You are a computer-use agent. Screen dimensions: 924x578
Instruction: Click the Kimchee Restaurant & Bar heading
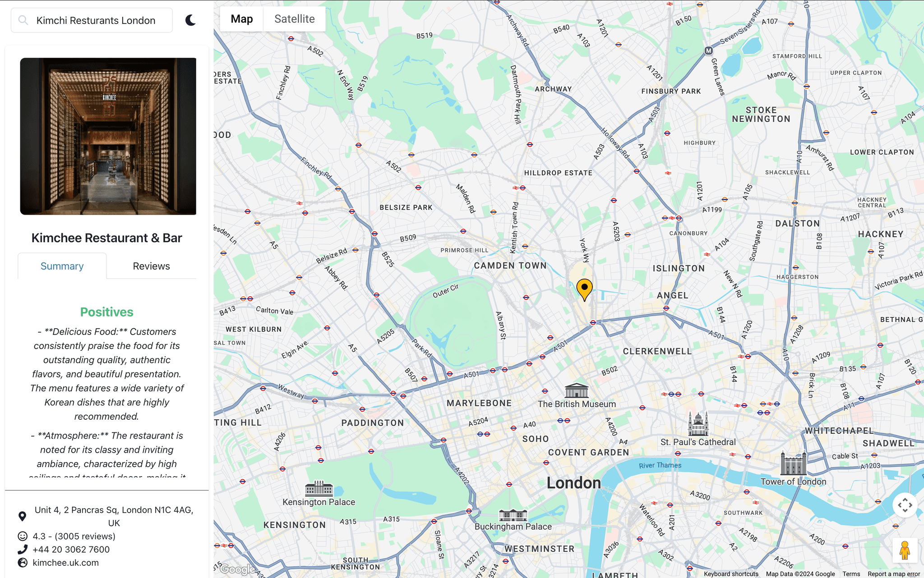click(107, 238)
